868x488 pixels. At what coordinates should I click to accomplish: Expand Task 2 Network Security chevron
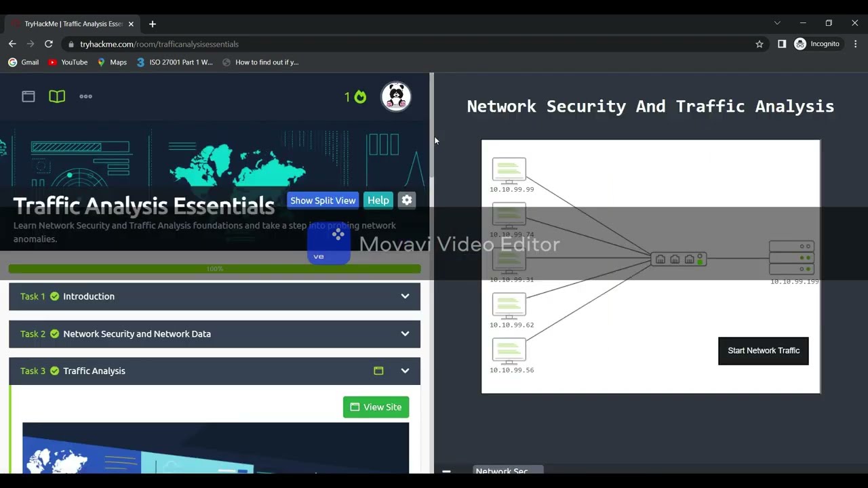click(405, 333)
